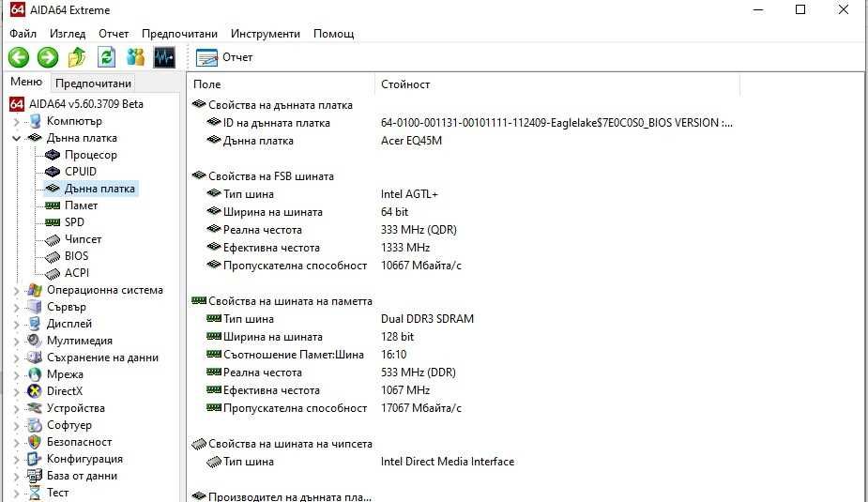Viewport: 868px width, 502px height.
Task: Select Дънна платка child item in tree
Action: (x=99, y=189)
